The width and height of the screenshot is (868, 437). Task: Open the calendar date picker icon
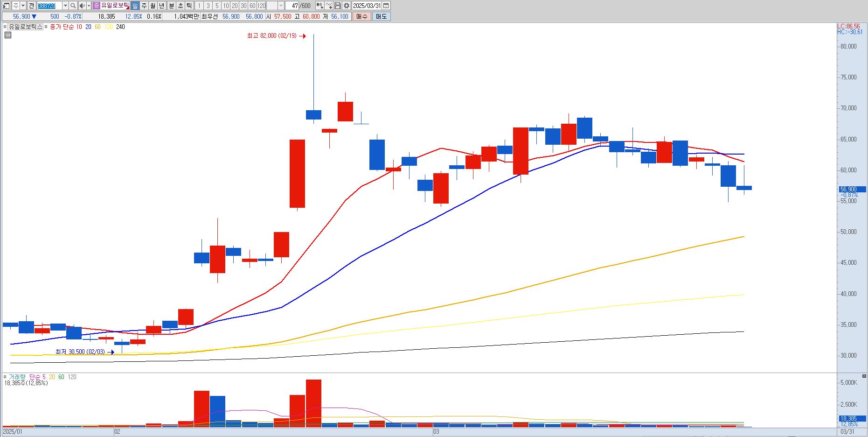(x=386, y=6)
